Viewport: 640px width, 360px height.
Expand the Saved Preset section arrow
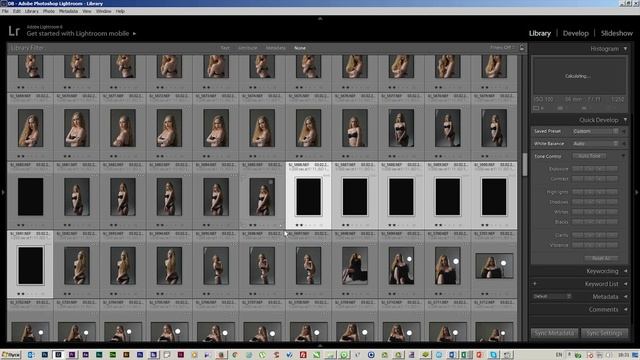[x=624, y=131]
